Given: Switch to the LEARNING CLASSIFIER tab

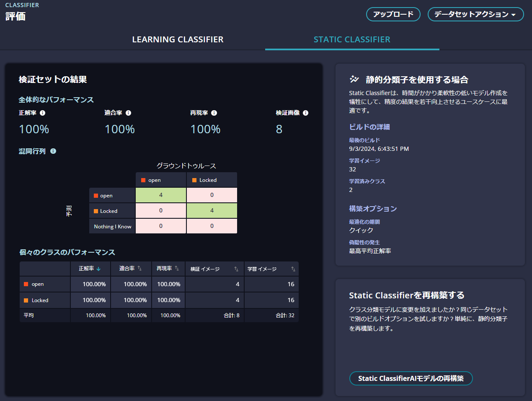Looking at the screenshot, I should (x=178, y=39).
